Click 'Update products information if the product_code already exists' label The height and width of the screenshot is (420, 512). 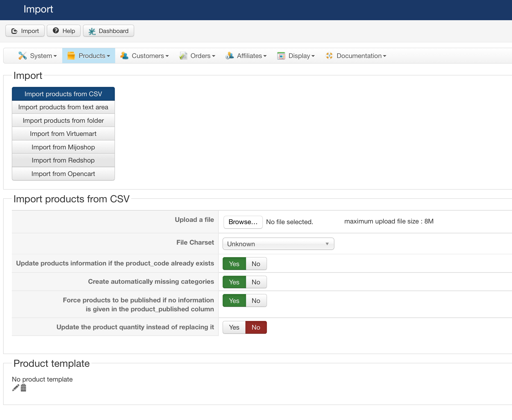pos(115,263)
